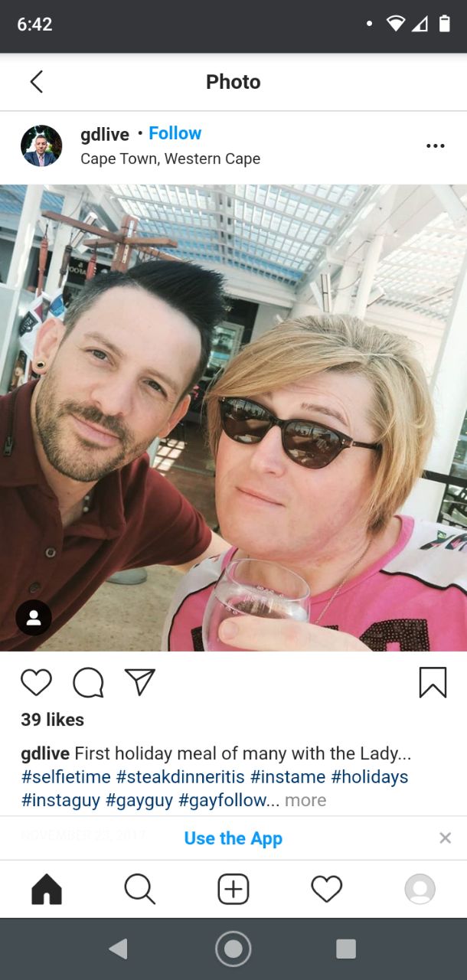Open Cape Town, Western Cape location
The image size is (467, 980).
tap(170, 158)
